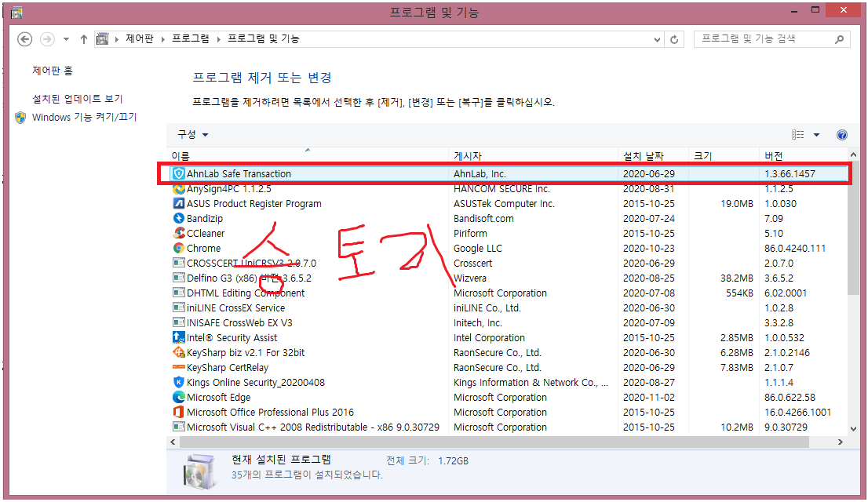
Task: Open the help question mark icon
Action: point(841,135)
